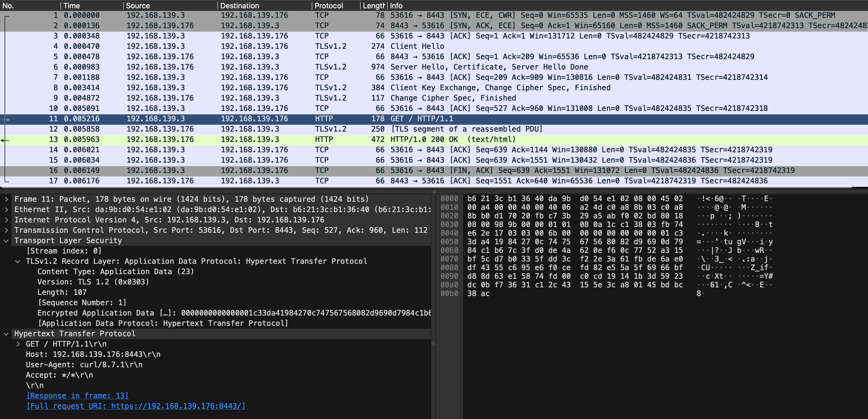Select packet 13 HTTP 200 OK row

(x=452, y=139)
